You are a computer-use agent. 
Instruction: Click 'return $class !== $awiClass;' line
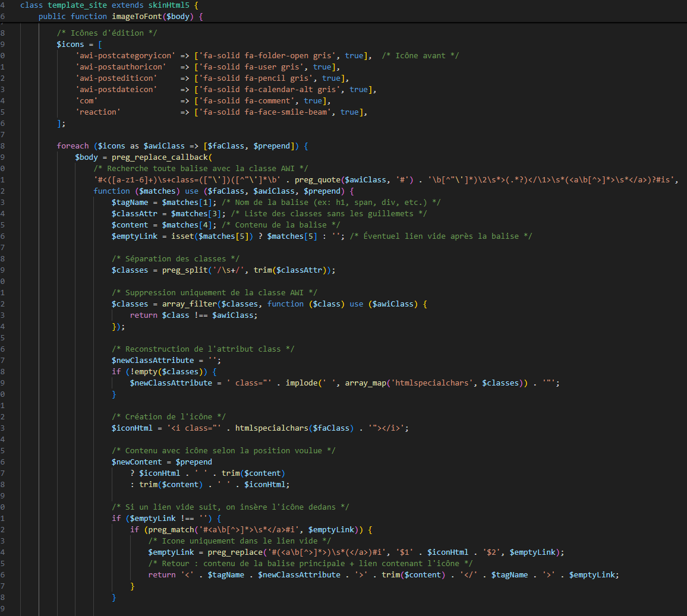(194, 315)
